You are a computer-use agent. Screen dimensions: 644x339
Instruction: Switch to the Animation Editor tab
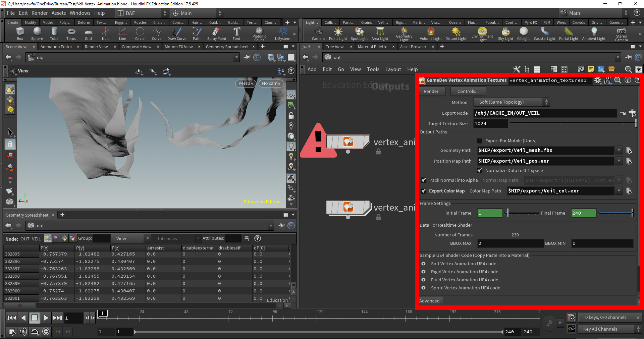pos(56,47)
